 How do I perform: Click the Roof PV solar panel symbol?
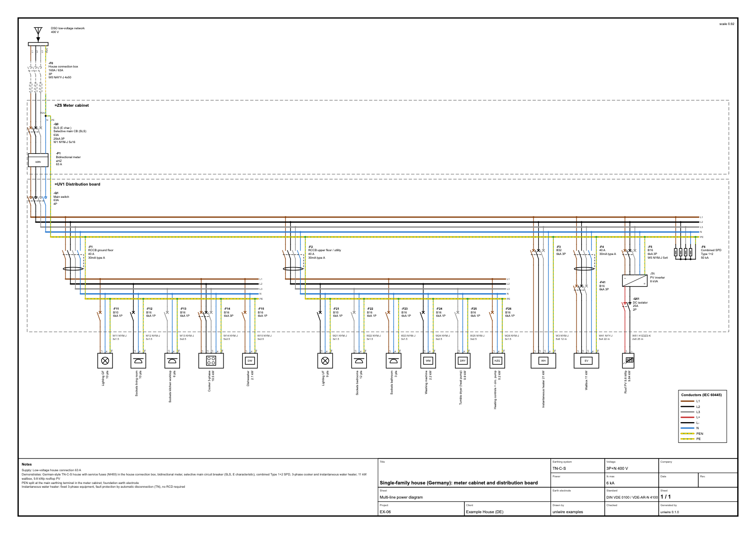628,361
